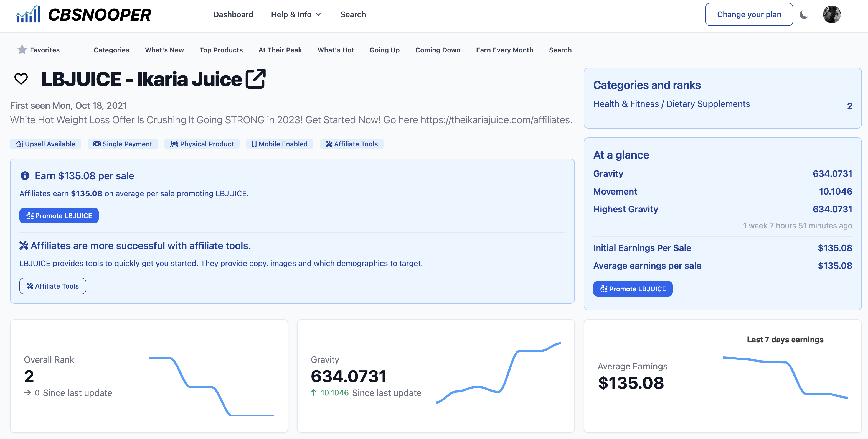Click the White Hot Weight Loss description text
The width and height of the screenshot is (868, 439).
click(291, 120)
